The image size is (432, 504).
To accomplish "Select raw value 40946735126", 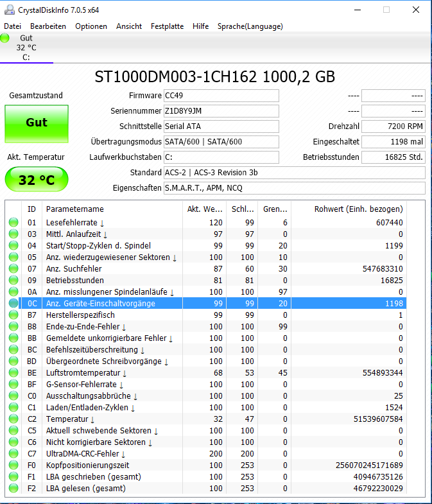I will (x=378, y=477).
